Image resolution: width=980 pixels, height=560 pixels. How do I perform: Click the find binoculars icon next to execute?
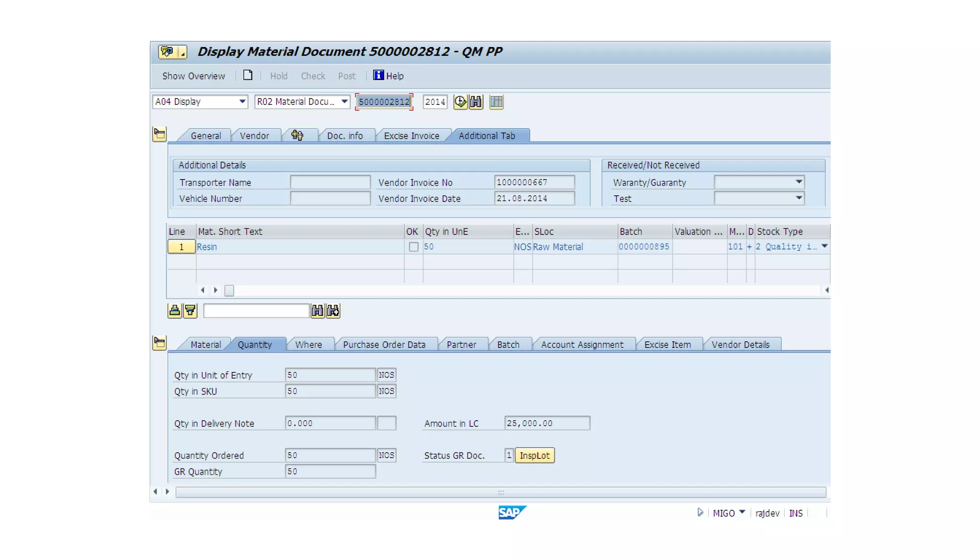coord(476,101)
